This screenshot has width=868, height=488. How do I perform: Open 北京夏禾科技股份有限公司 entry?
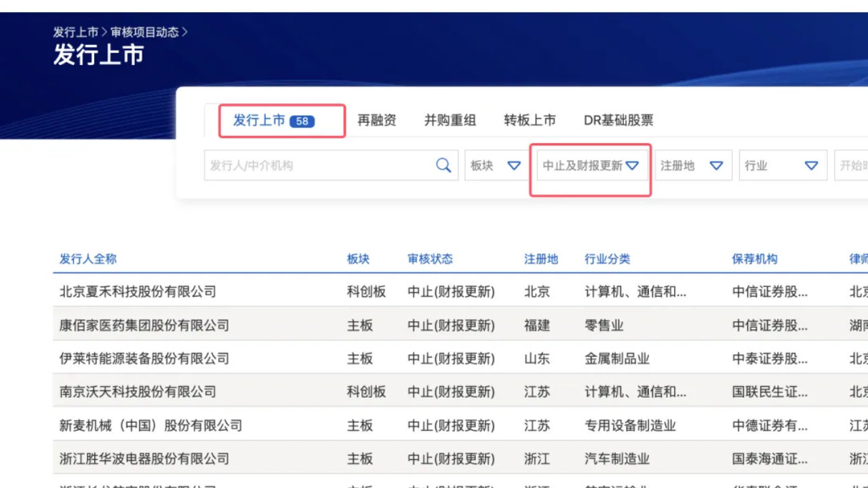point(138,292)
